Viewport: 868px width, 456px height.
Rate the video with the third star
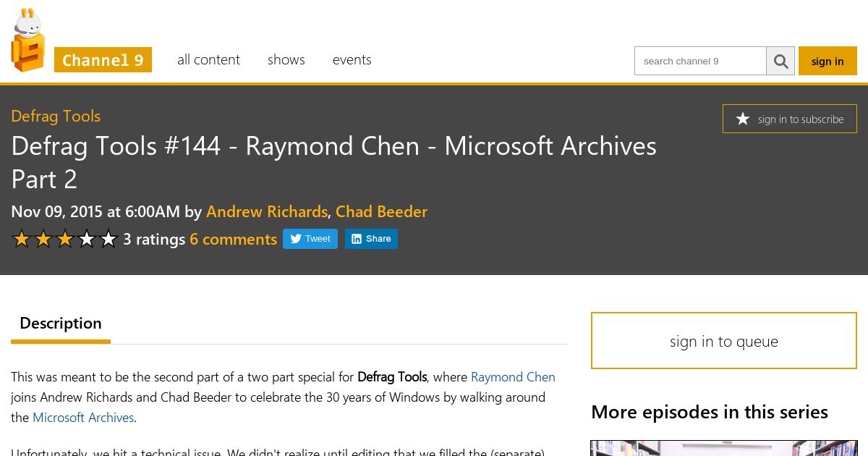coord(65,239)
